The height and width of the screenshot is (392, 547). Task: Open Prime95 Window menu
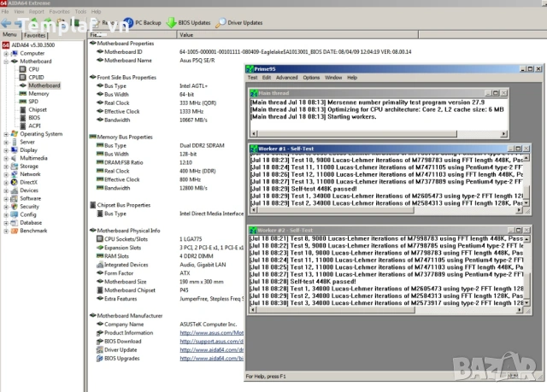pos(333,78)
